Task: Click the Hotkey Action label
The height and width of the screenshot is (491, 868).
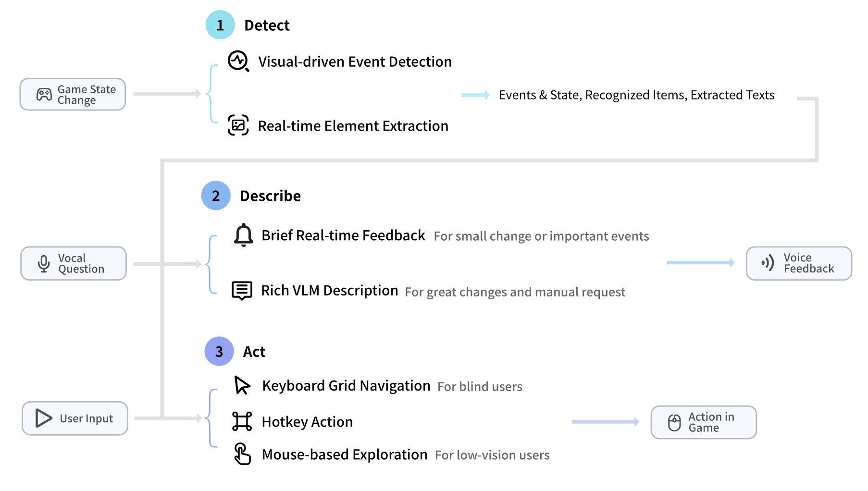Action: 307,422
